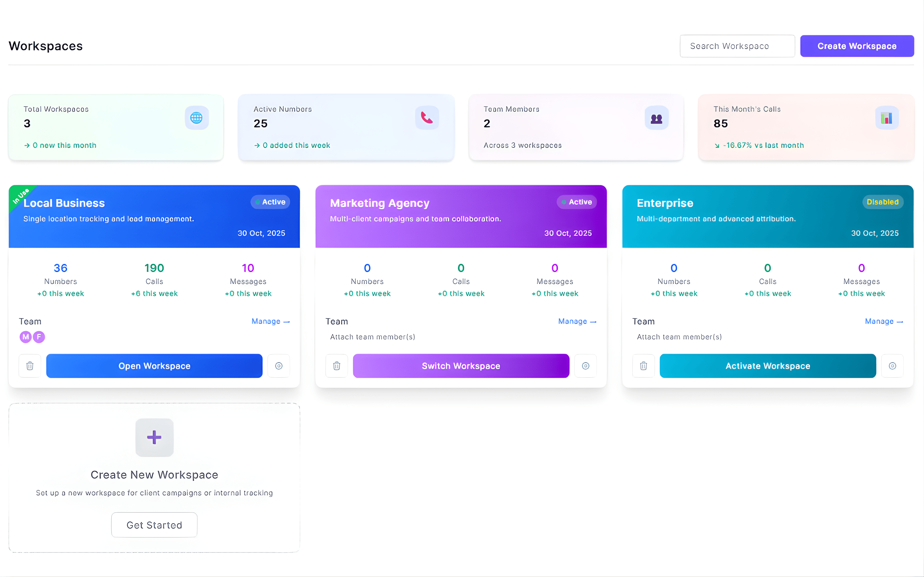Toggle the Active status badge on Local Business

pos(270,202)
